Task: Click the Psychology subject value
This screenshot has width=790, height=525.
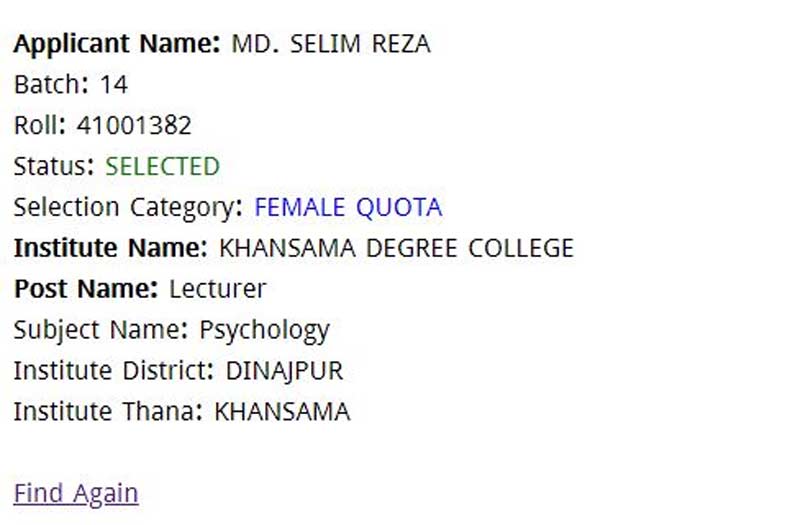Action: (x=264, y=330)
